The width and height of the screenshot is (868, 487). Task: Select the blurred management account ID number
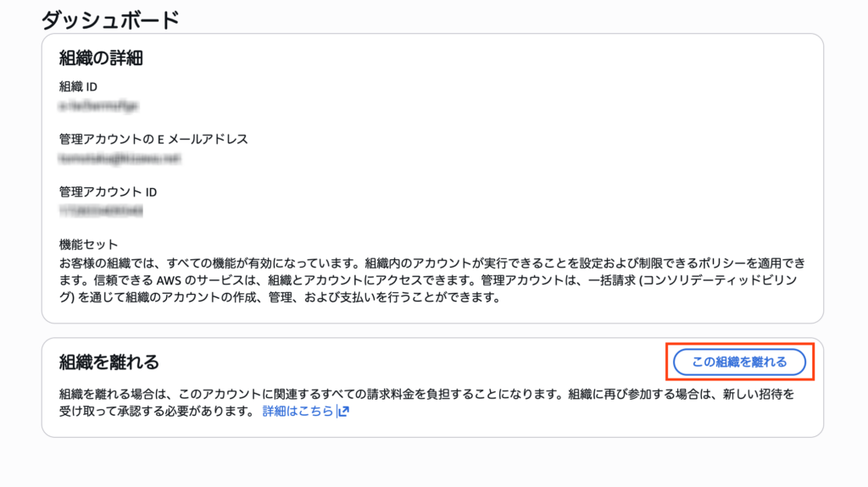[101, 211]
